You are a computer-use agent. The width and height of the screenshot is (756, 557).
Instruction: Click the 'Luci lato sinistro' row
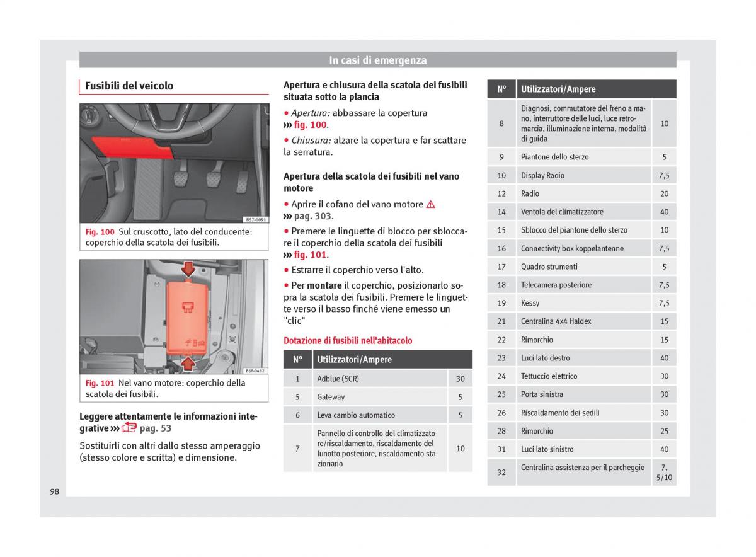[x=581, y=449]
